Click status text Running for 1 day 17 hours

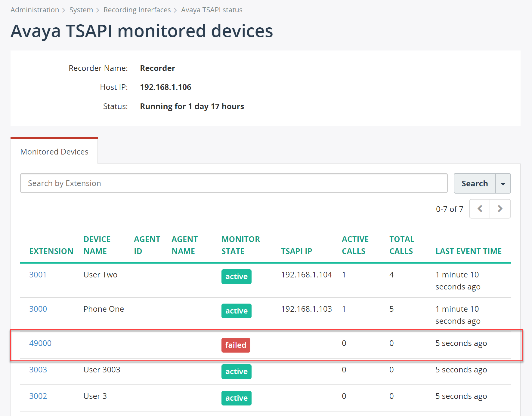pyautogui.click(x=192, y=106)
